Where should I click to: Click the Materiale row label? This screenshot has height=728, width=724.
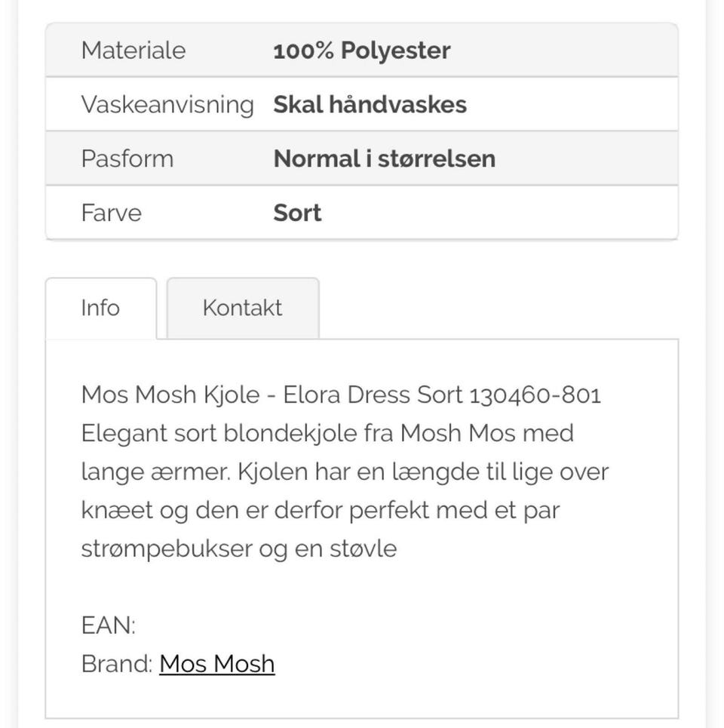coord(133,51)
